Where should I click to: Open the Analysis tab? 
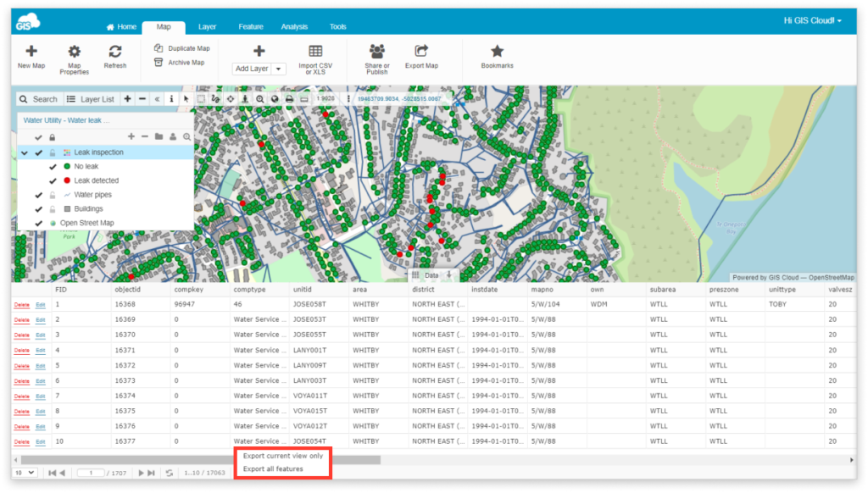(x=294, y=26)
